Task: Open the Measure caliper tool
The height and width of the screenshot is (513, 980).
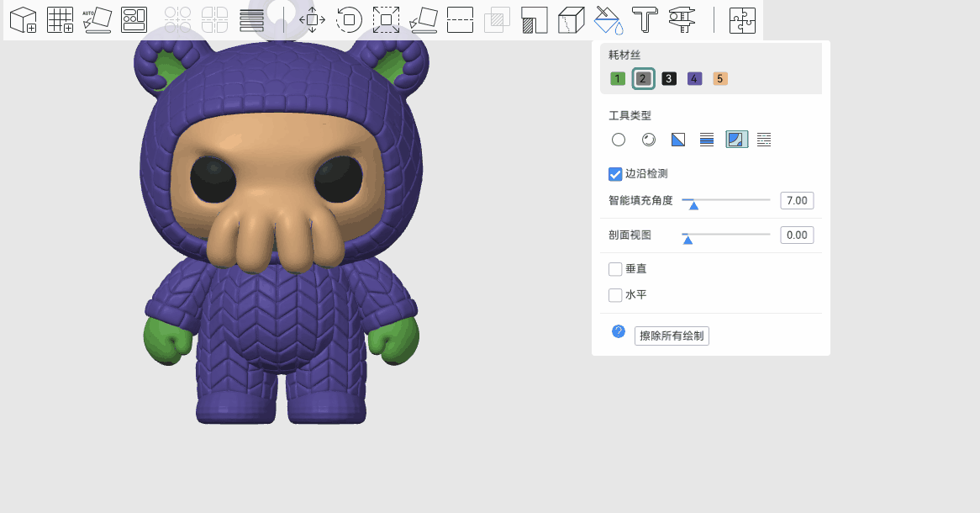Action: 682,20
